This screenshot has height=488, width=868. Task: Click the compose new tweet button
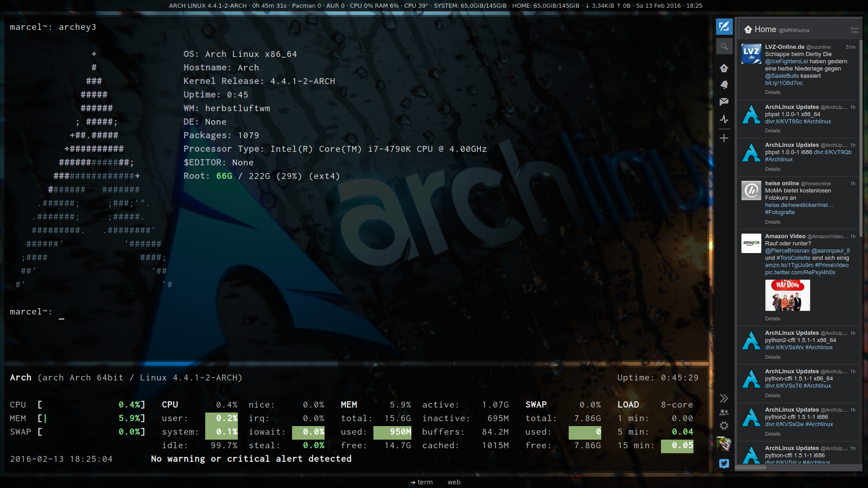(724, 27)
